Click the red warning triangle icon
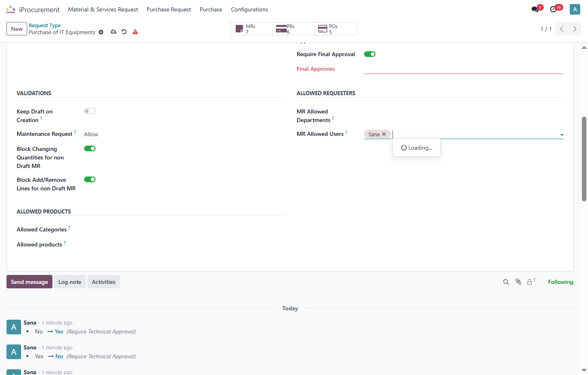Viewport: 588px width, 375px height. pos(135,32)
